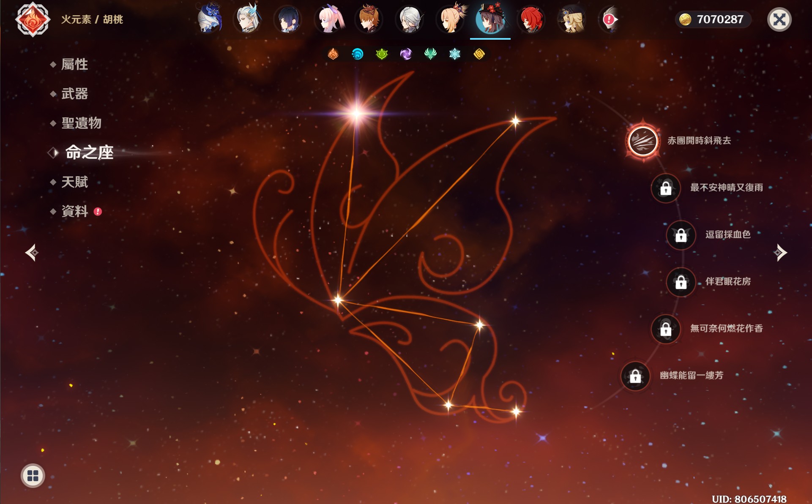Select the Electro element filter icon
The height and width of the screenshot is (504, 812).
[406, 54]
